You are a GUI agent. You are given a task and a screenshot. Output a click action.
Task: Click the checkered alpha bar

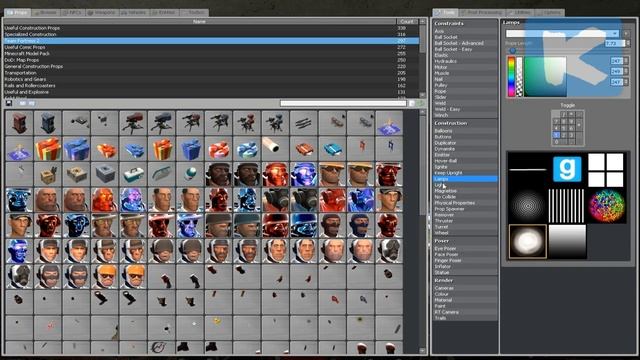point(519,76)
